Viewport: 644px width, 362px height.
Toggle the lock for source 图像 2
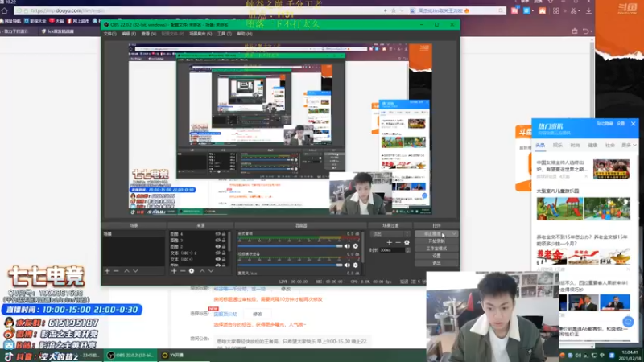tap(224, 247)
